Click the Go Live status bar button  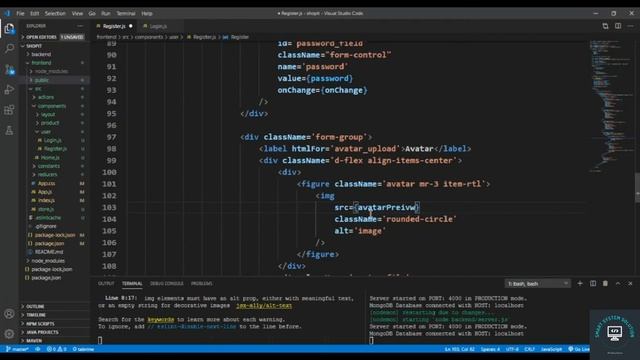[x=578, y=349]
